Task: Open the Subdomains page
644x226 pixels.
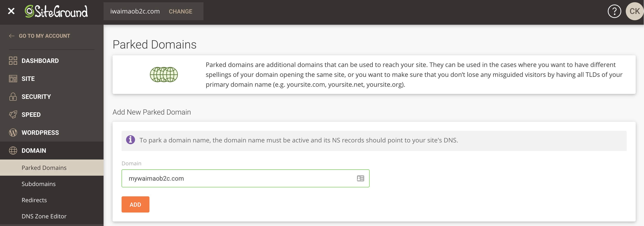Action: click(x=38, y=184)
